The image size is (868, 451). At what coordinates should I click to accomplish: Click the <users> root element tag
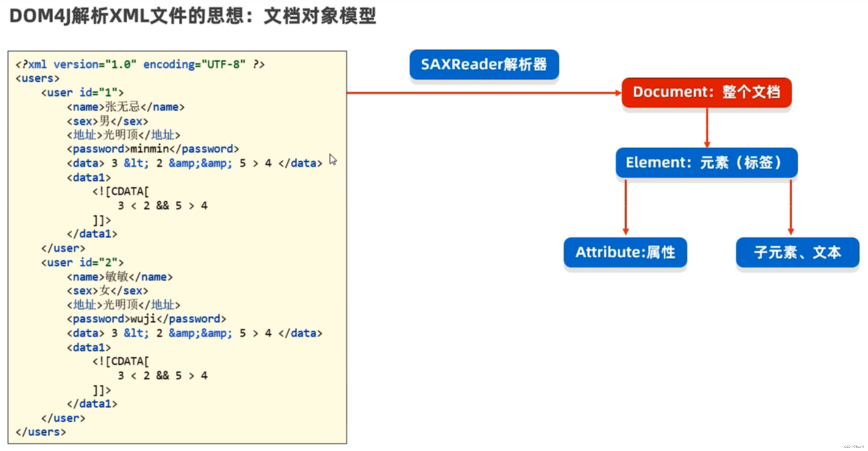click(37, 78)
